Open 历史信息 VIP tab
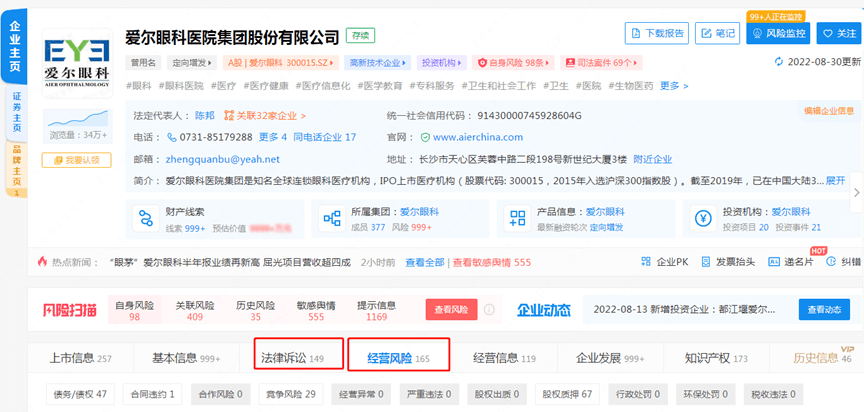864x412 pixels. coord(823,358)
